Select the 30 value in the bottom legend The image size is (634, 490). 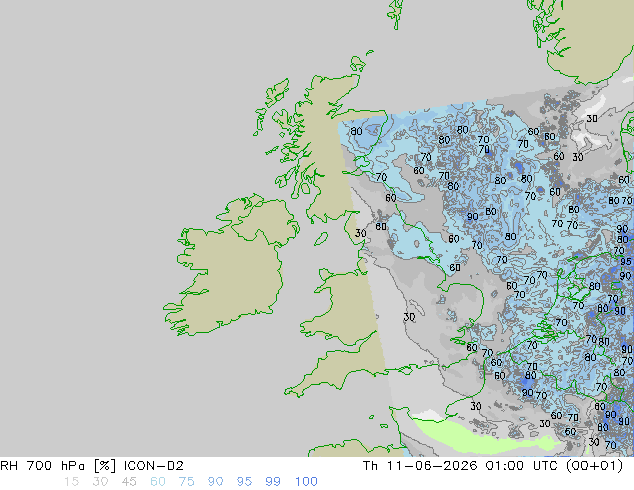click(x=100, y=482)
